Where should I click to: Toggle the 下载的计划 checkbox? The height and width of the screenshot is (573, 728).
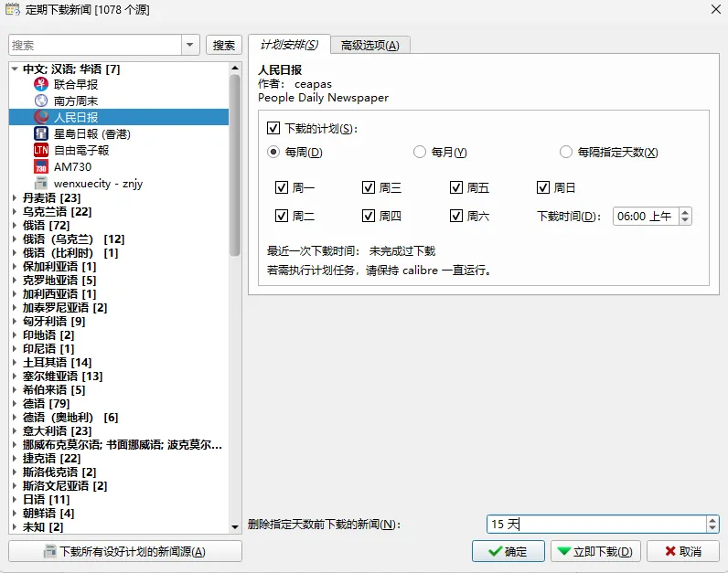(x=273, y=128)
